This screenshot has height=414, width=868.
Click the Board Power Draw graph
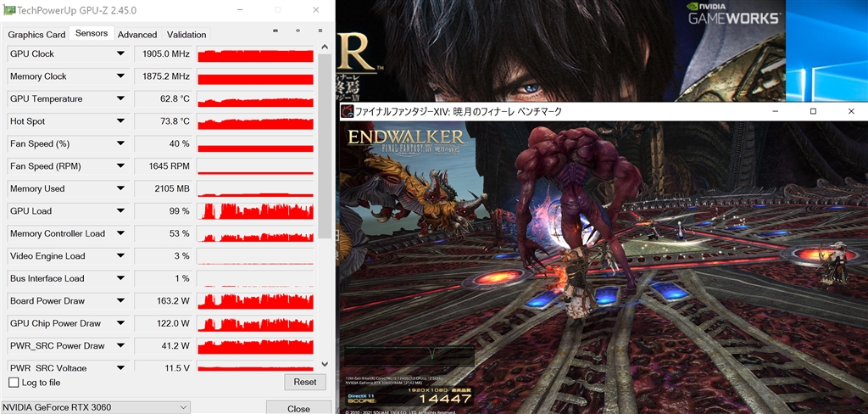click(x=255, y=301)
